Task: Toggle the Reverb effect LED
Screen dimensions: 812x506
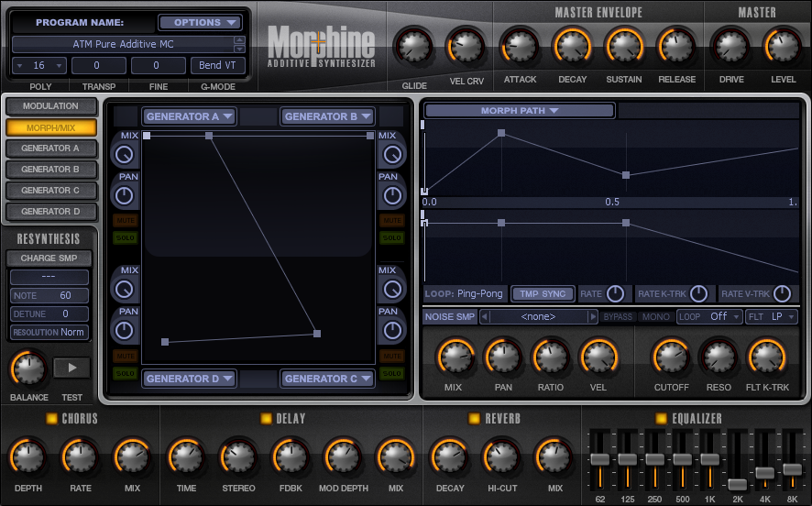Action: point(474,418)
